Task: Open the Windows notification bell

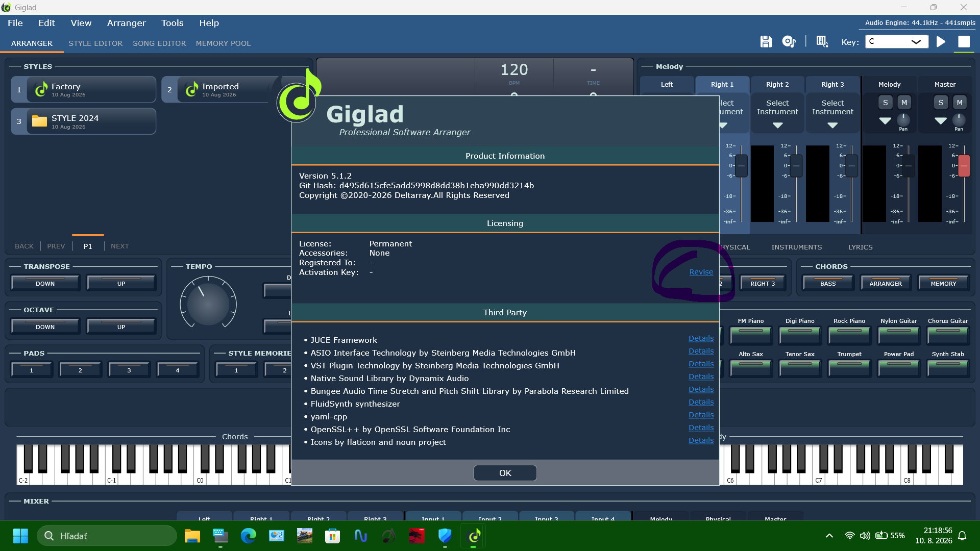Action: pyautogui.click(x=962, y=536)
